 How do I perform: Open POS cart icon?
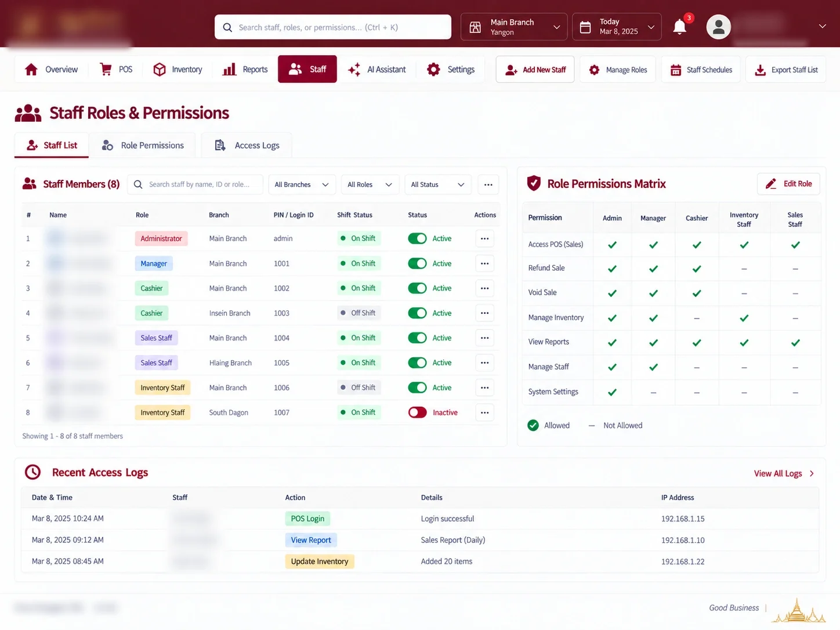(106, 69)
